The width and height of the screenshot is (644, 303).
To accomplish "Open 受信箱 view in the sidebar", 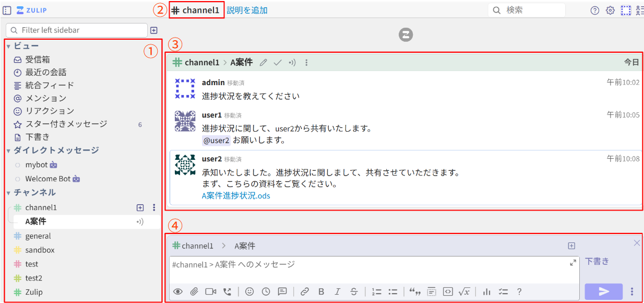I will (x=38, y=60).
